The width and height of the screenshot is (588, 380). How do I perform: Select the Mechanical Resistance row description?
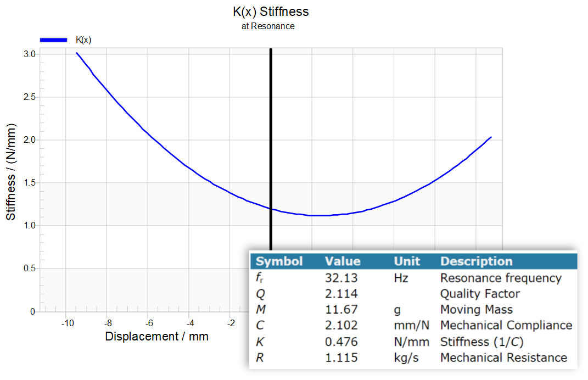point(503,358)
